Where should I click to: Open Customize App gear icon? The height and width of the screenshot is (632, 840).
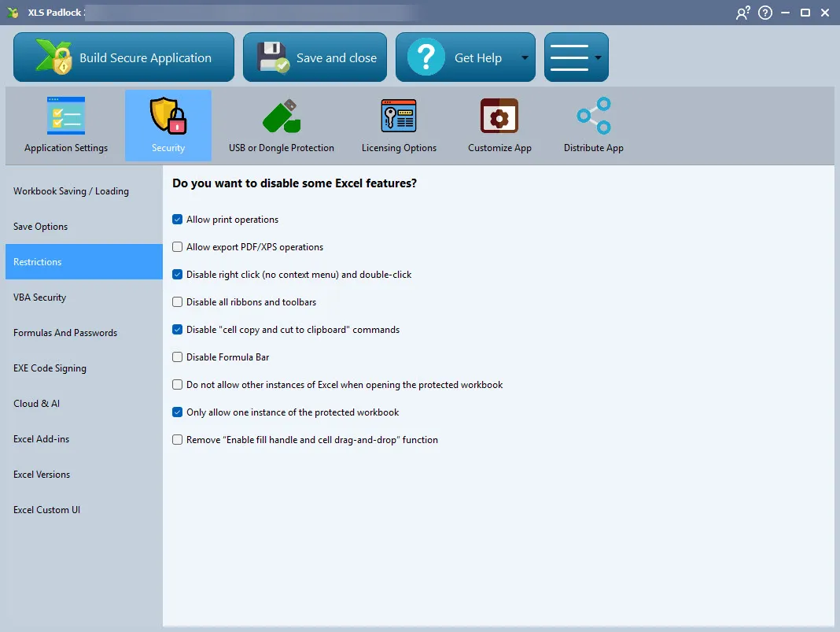pos(499,115)
